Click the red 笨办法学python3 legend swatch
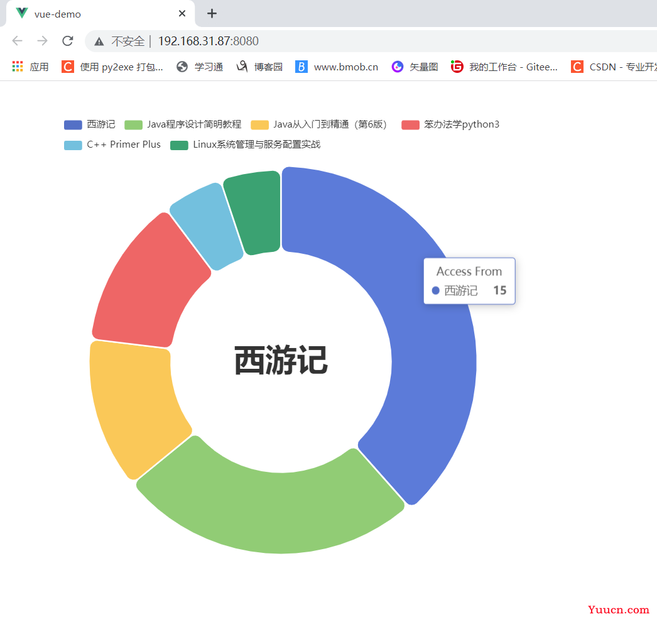 coord(410,124)
